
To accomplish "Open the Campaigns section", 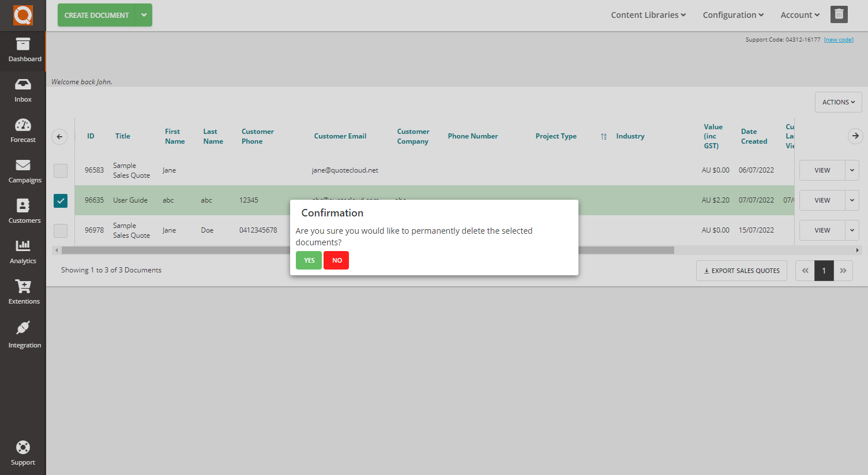I will [x=23, y=170].
